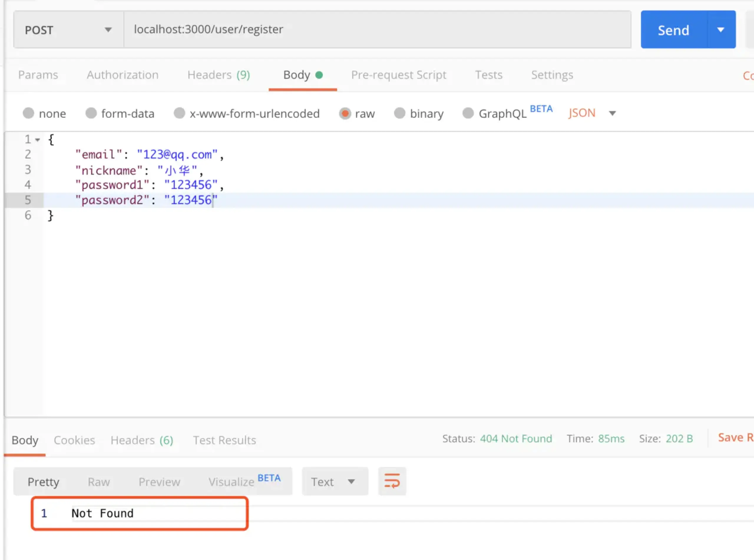This screenshot has height=560, width=754.
Task: Open the response Cookies tab
Action: click(x=74, y=440)
